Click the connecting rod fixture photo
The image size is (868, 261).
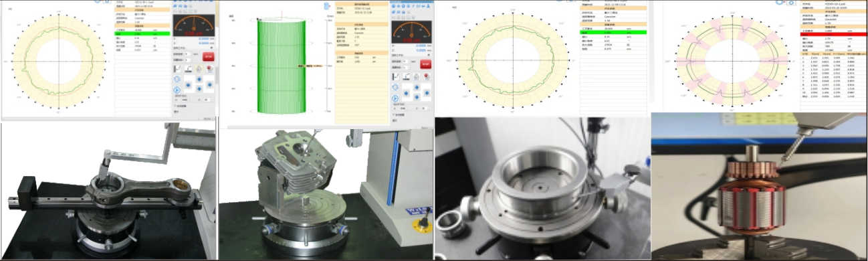click(x=108, y=191)
